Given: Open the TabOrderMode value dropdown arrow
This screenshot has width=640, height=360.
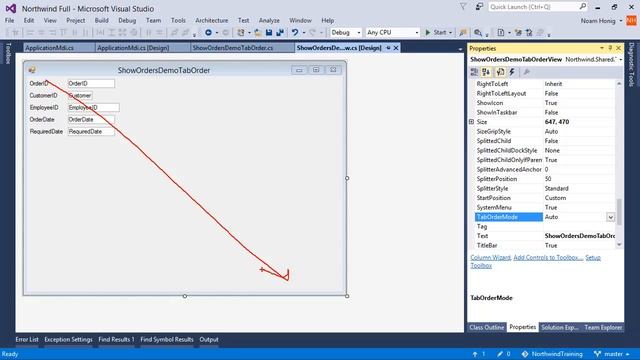Looking at the screenshot, I should point(610,217).
